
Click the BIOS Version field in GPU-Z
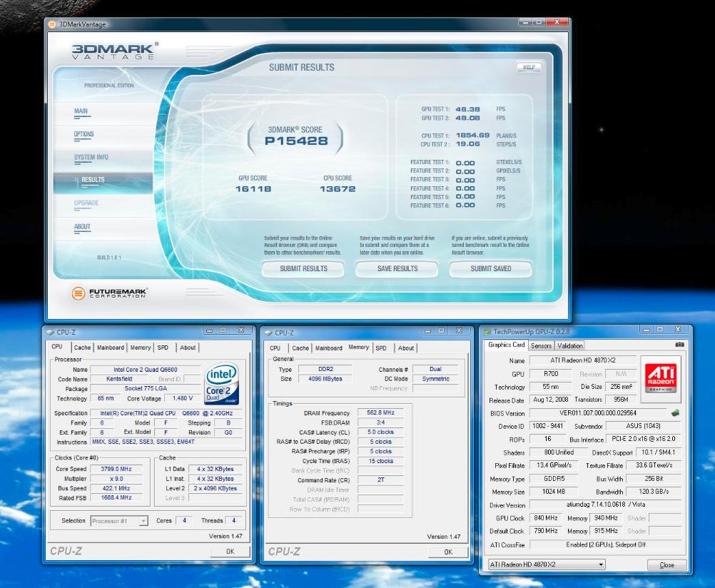point(598,413)
